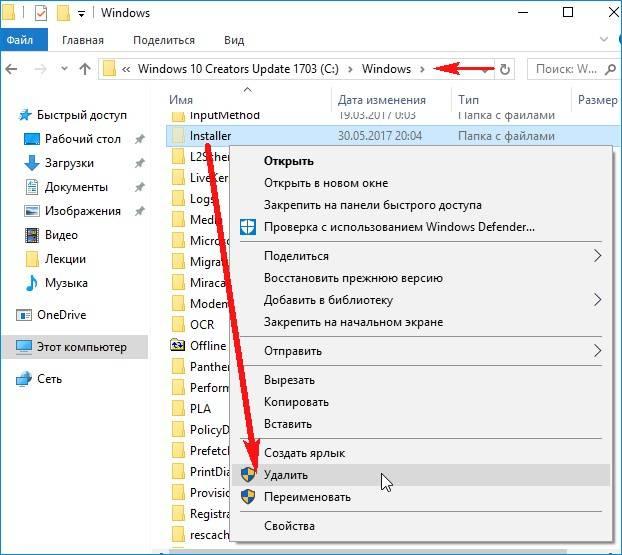This screenshot has width=622, height=555.
Task: Click the Logs folder icon
Action: [179, 198]
